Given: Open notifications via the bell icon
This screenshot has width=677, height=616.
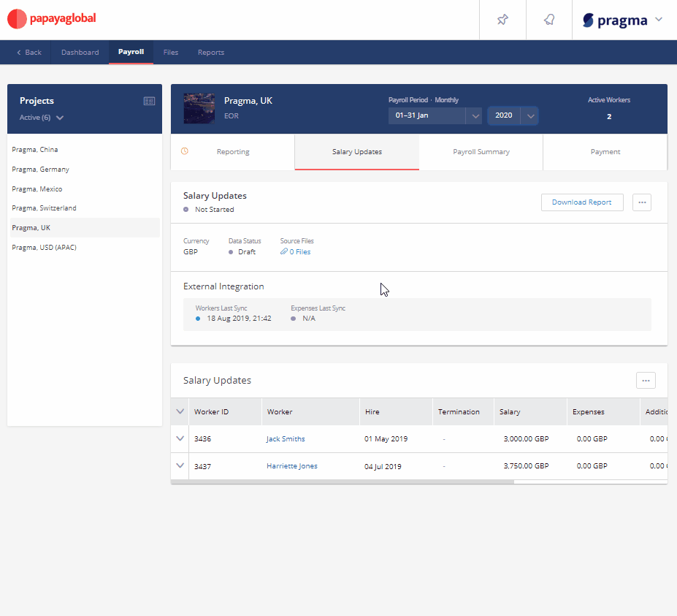Looking at the screenshot, I should click(548, 20).
